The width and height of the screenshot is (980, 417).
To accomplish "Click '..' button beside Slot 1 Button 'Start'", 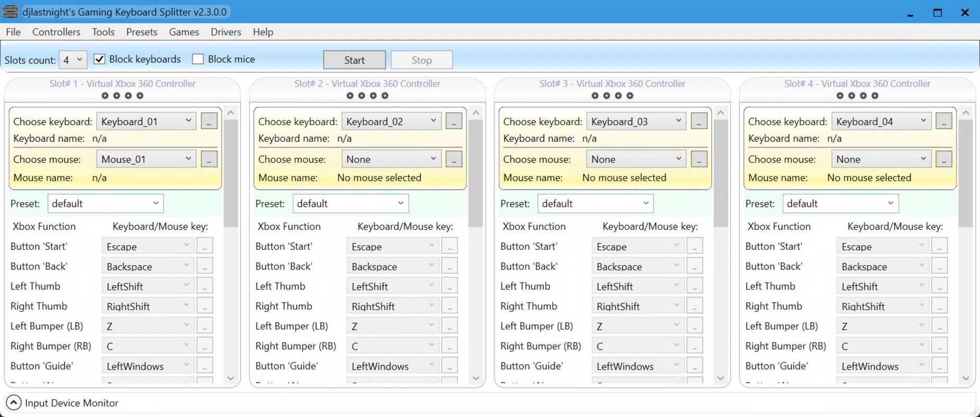I will tap(205, 246).
